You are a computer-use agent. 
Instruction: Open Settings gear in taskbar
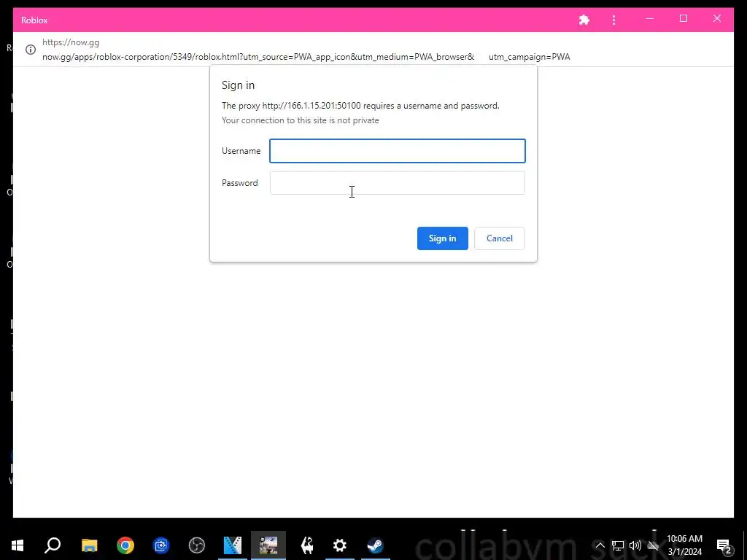click(x=340, y=545)
